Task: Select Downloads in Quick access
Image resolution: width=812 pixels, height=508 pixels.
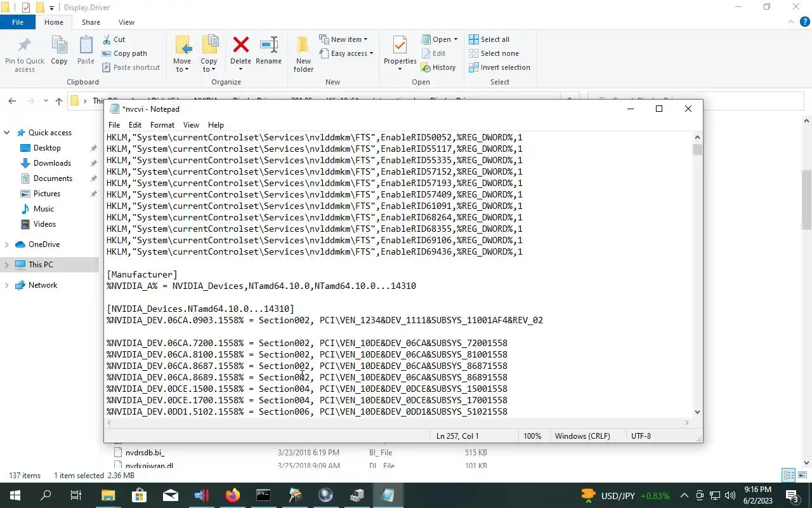Action: (x=52, y=163)
